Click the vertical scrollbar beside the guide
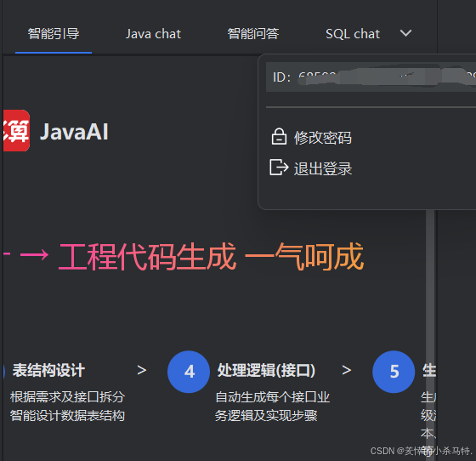The height and width of the screenshot is (461, 476). [x=430, y=334]
